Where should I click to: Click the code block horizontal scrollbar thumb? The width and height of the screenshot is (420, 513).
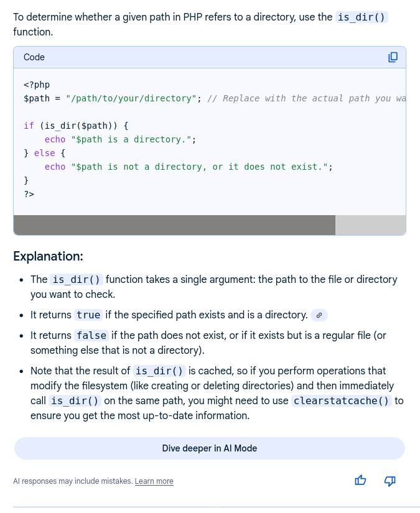(174, 225)
